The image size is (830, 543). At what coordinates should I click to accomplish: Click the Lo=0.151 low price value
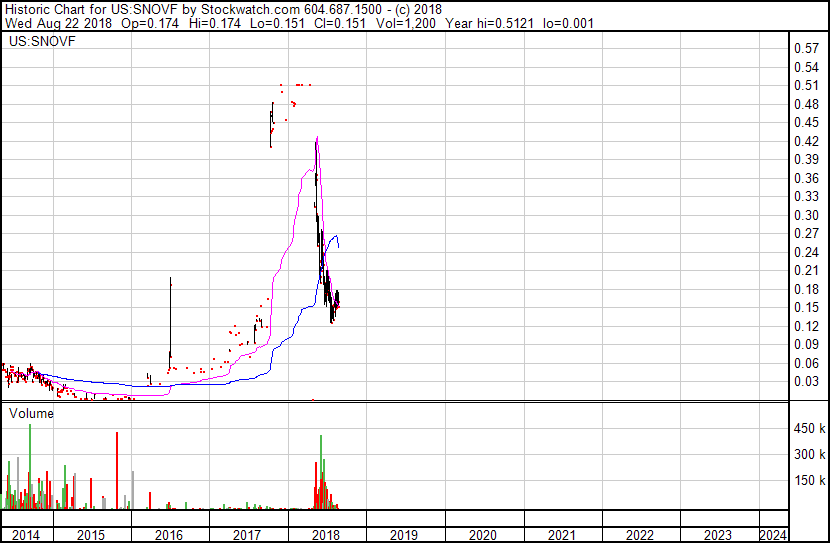click(x=277, y=23)
